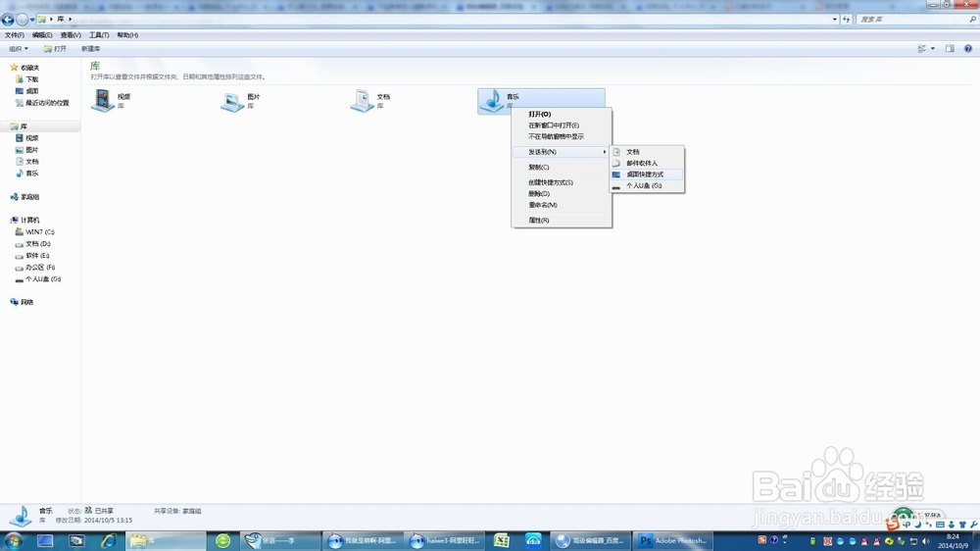Open the Excel taskbar icon

point(501,541)
